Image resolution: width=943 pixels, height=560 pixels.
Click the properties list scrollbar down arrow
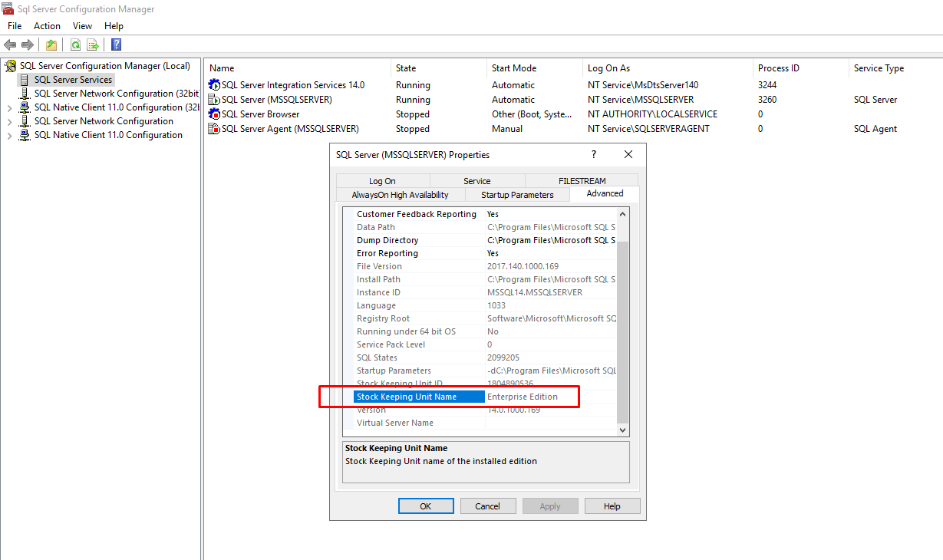tap(623, 430)
